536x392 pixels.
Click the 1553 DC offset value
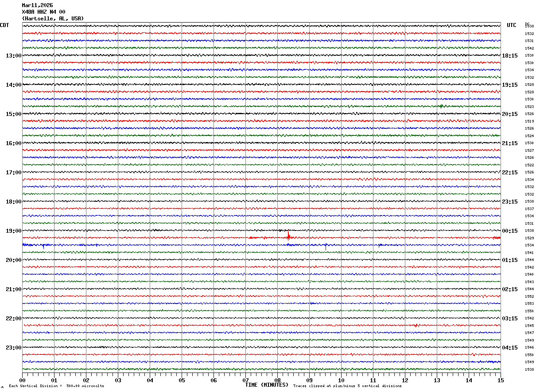[529, 304]
